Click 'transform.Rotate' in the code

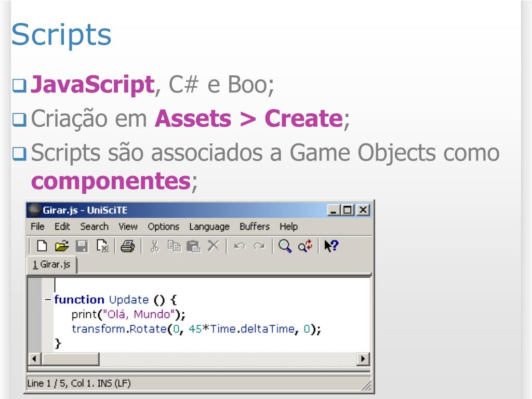[119, 329]
